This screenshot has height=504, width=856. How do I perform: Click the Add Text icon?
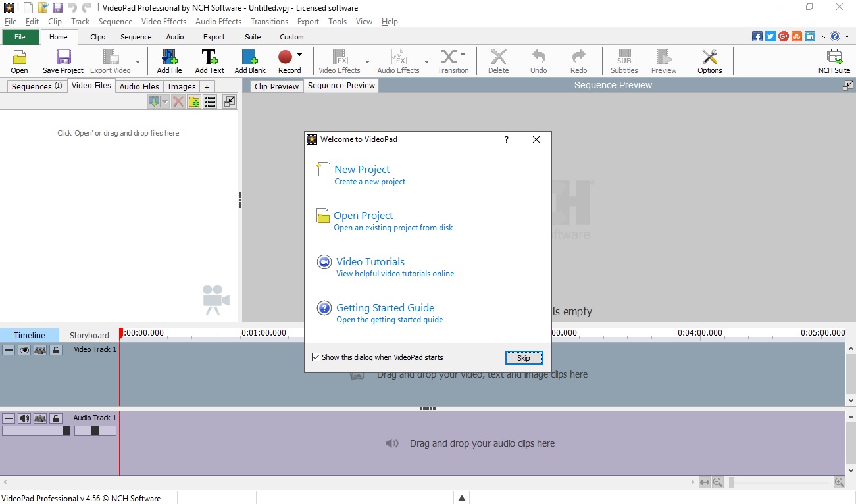tap(209, 57)
